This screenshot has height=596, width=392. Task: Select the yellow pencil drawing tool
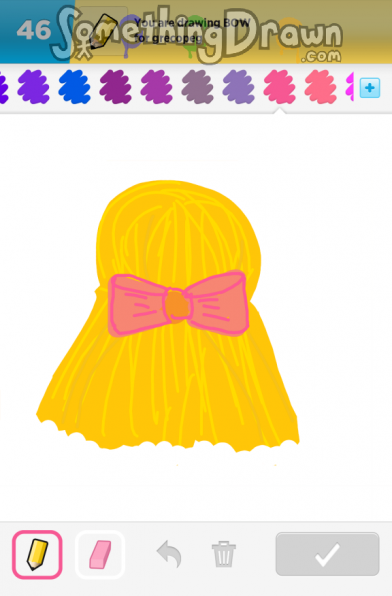coord(37,555)
